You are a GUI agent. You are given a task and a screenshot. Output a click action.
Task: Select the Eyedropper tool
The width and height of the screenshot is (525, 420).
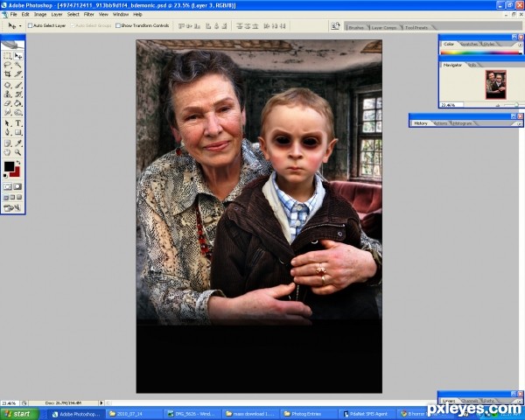coord(18,143)
